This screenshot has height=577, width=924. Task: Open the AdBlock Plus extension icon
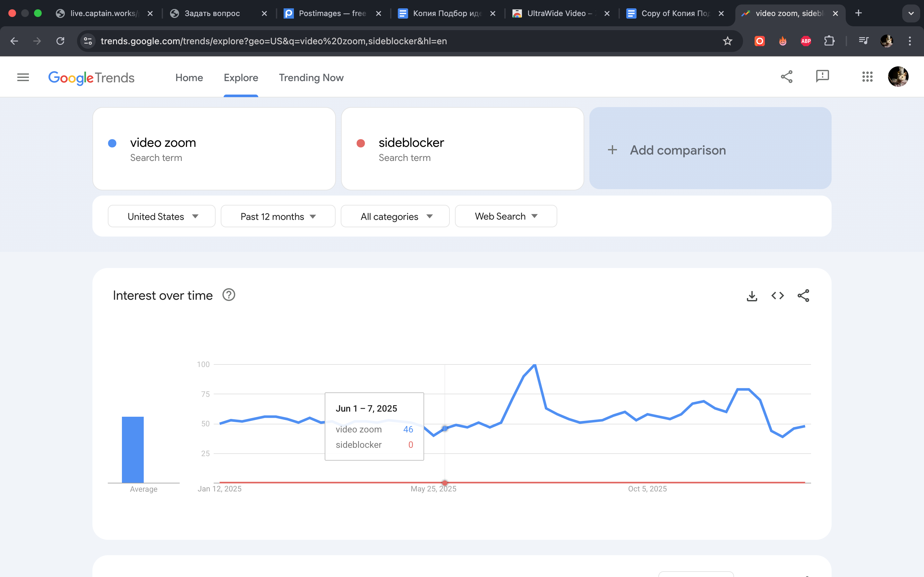tap(806, 41)
